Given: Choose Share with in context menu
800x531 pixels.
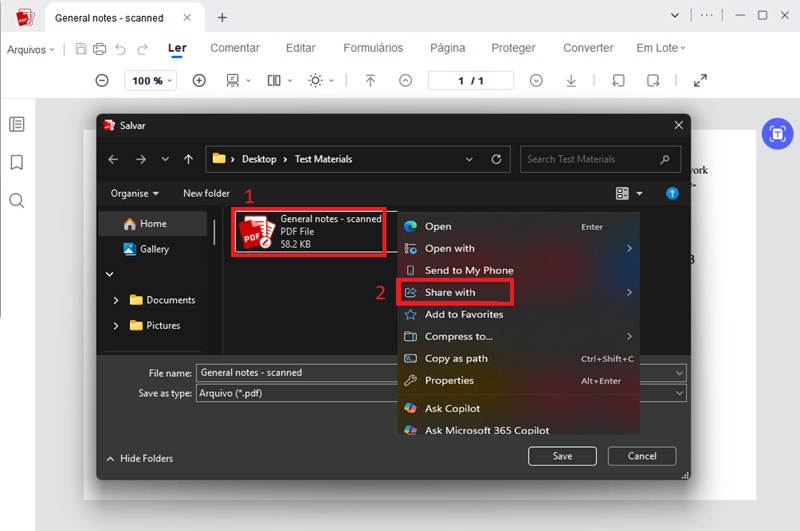Looking at the screenshot, I should (x=518, y=292).
